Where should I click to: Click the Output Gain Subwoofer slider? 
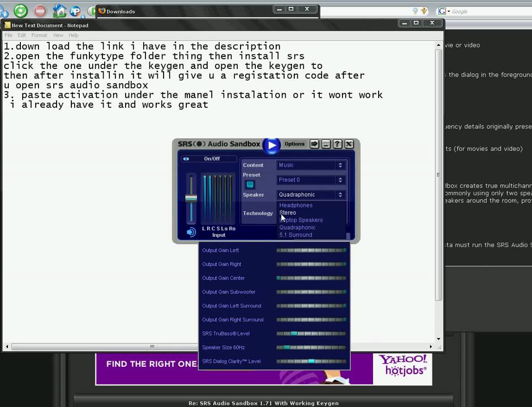tap(311, 292)
